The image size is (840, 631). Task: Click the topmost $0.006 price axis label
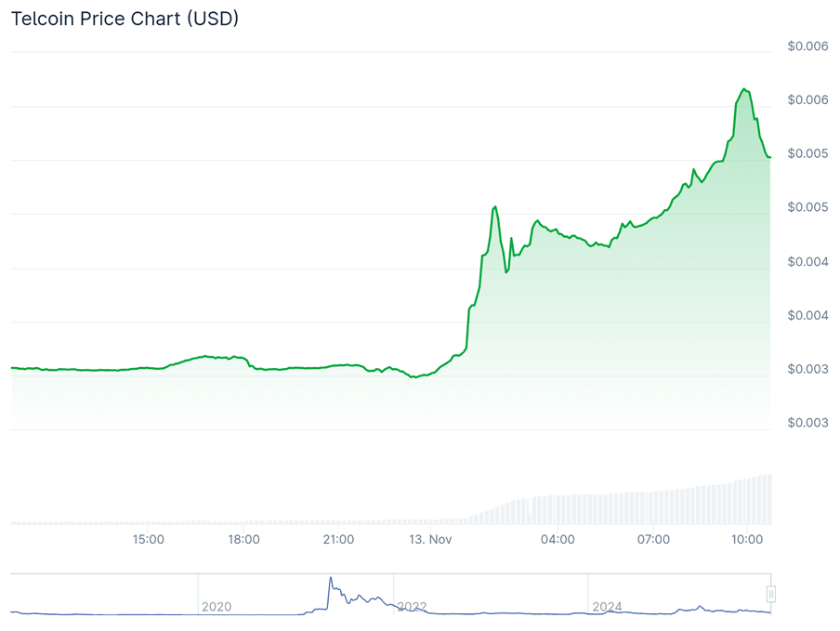pos(807,46)
